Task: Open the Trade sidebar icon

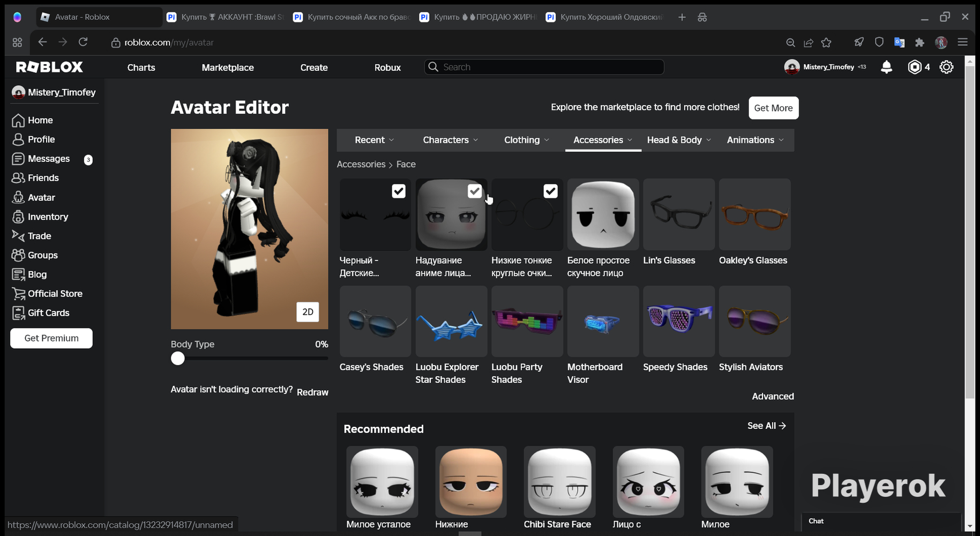Action: click(x=18, y=236)
